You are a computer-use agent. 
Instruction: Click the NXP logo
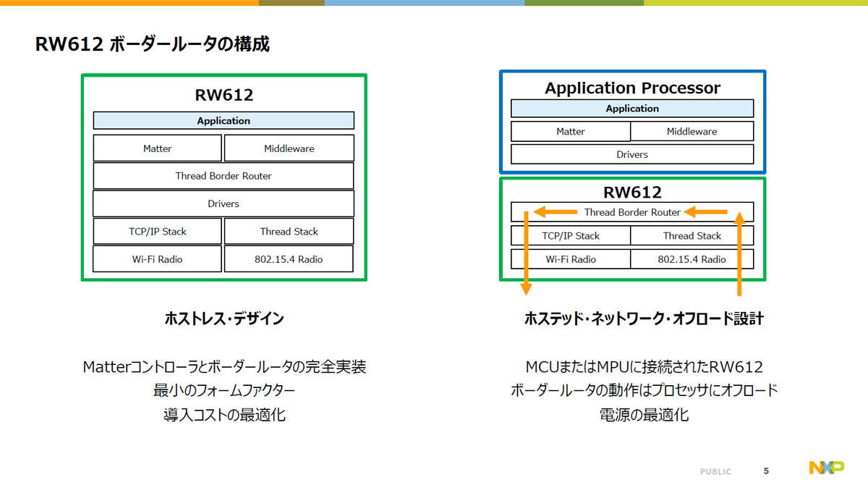point(826,467)
